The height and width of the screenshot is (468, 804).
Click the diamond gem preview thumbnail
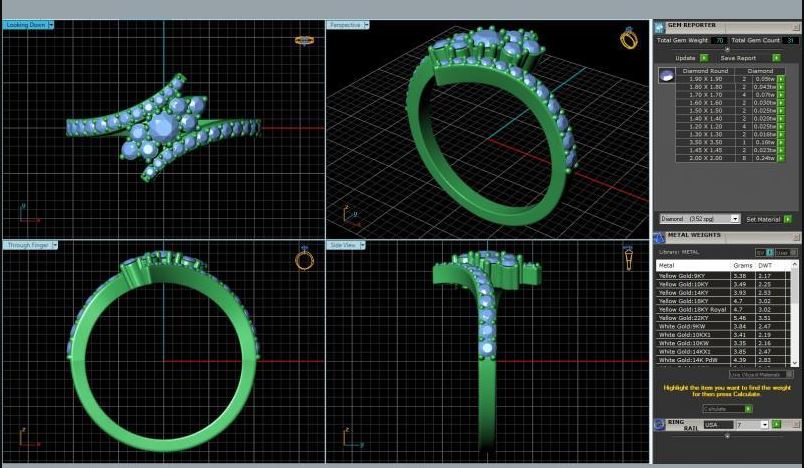point(666,75)
